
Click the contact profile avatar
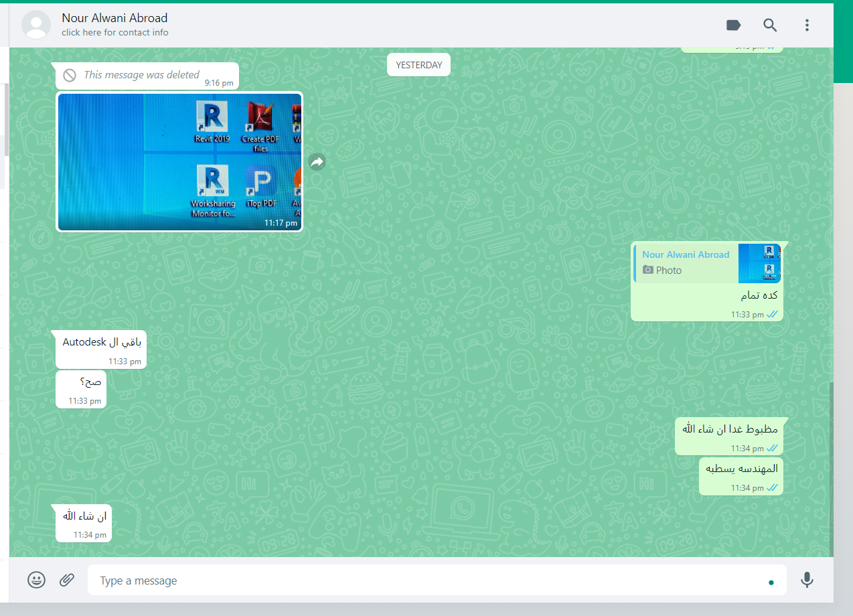click(36, 25)
